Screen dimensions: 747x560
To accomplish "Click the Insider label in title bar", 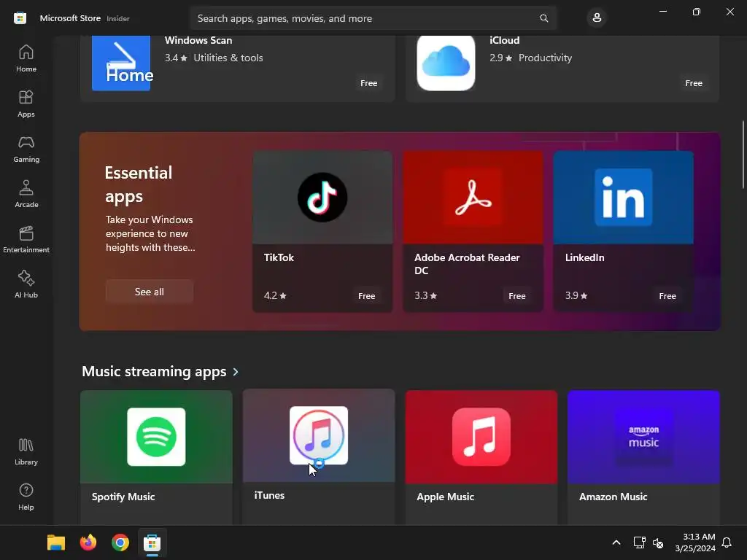I will pyautogui.click(x=117, y=18).
